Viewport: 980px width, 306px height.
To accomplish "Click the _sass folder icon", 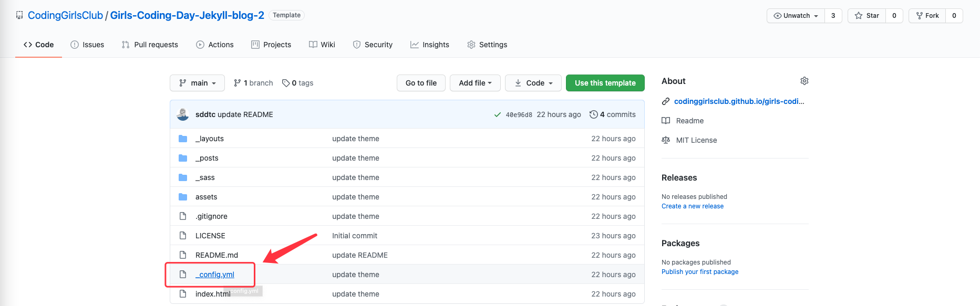I will click(183, 177).
